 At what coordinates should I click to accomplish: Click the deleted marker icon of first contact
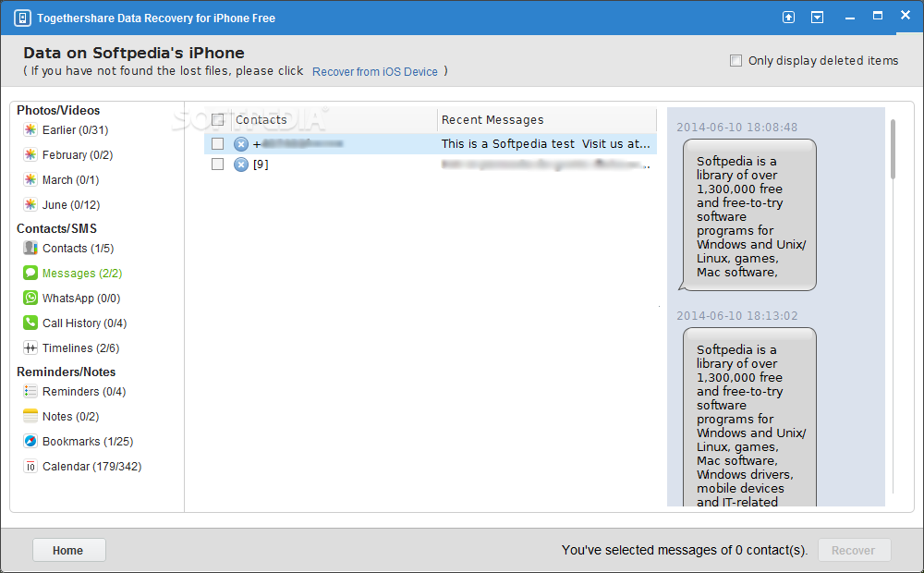(241, 144)
